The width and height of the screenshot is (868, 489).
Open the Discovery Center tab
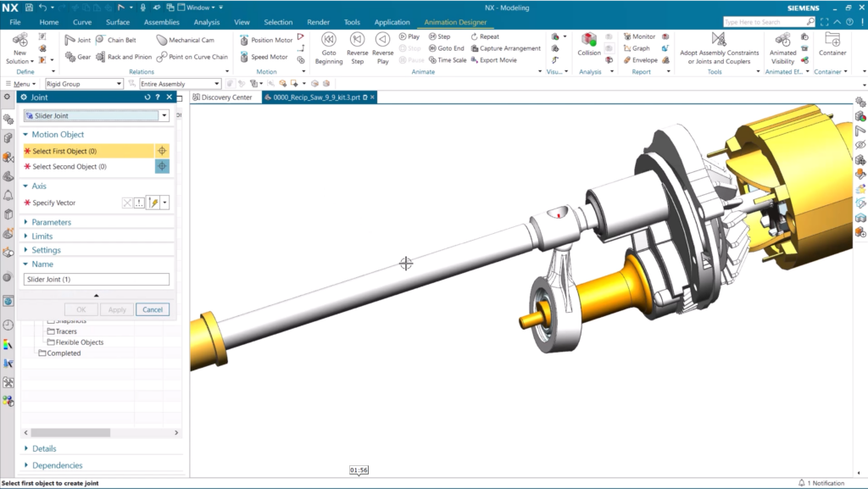tap(224, 97)
